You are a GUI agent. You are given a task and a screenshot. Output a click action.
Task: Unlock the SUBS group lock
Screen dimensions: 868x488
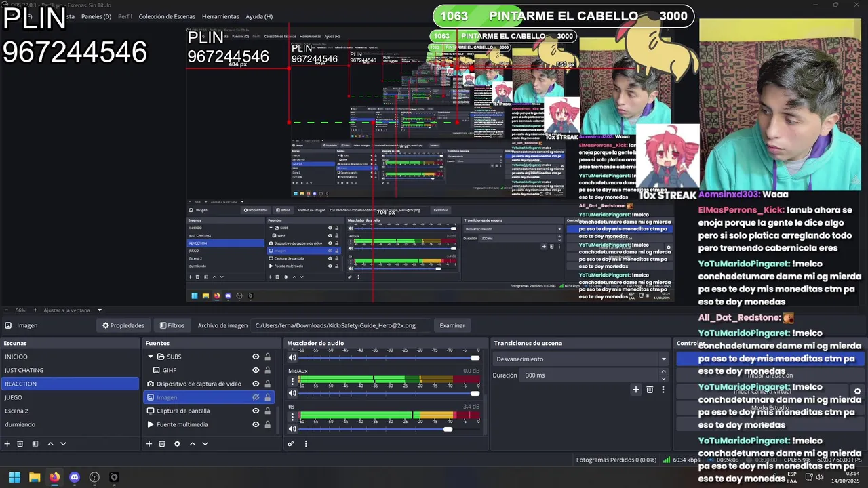267,357
